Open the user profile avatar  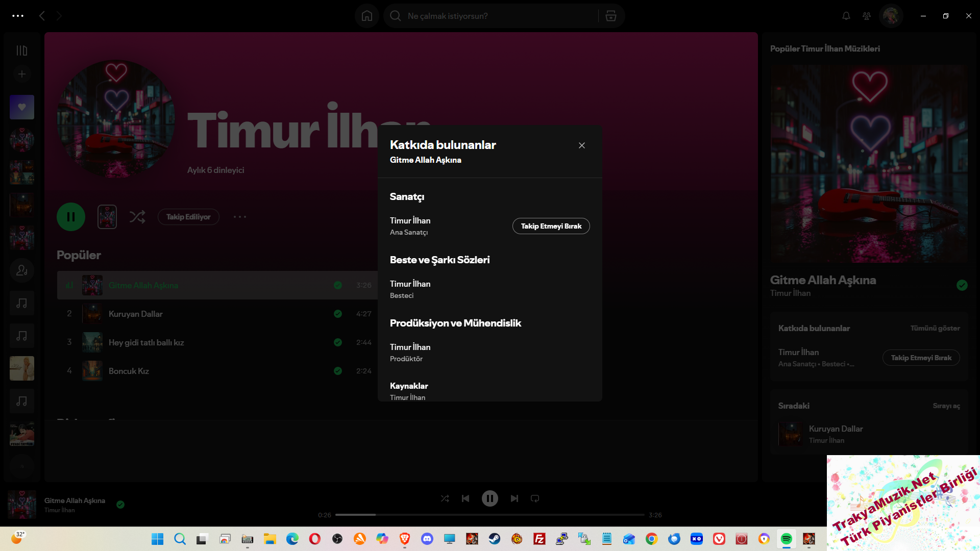tap(891, 16)
